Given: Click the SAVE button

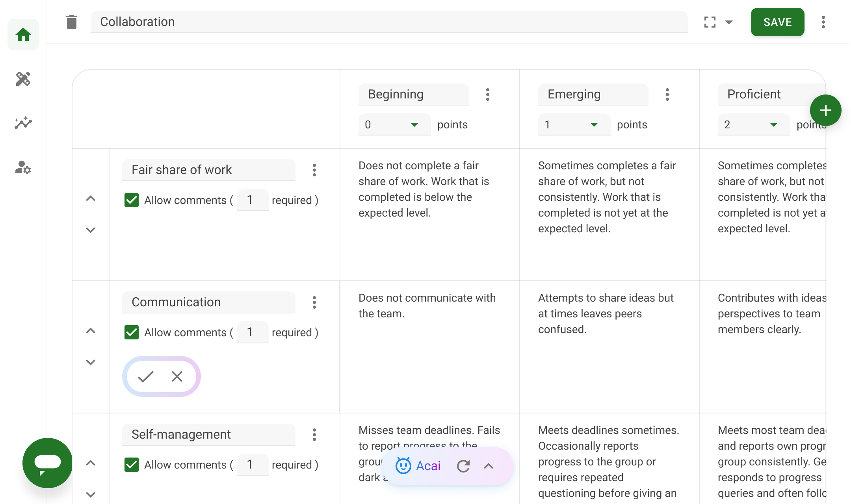Looking at the screenshot, I should (x=777, y=22).
